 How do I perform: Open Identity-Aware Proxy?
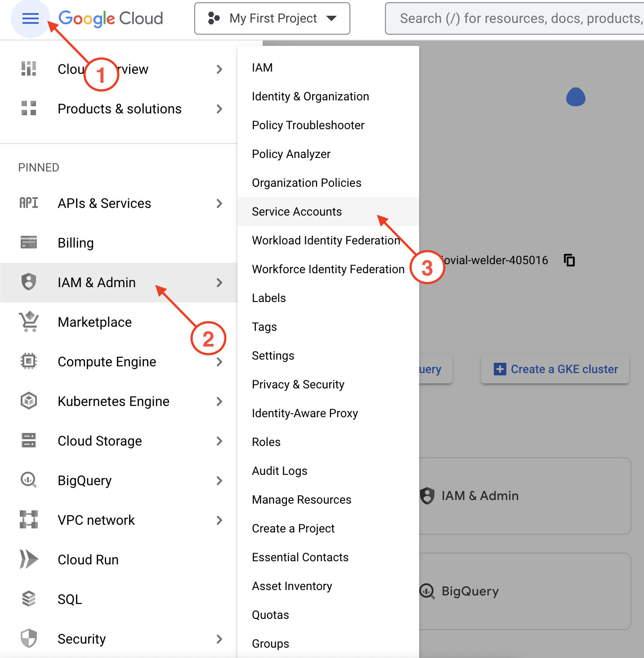pyautogui.click(x=328, y=413)
